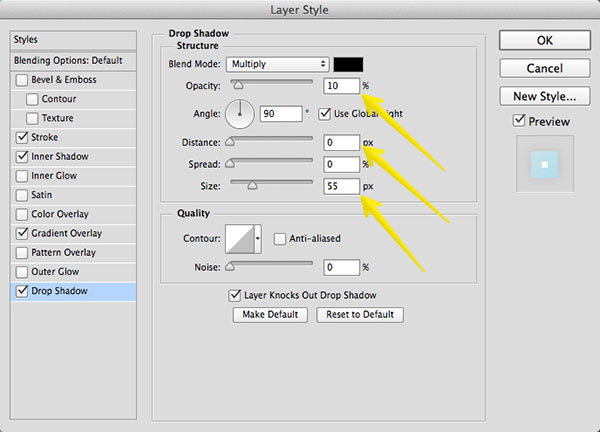Open the Contour curve thumbnail

[240, 237]
